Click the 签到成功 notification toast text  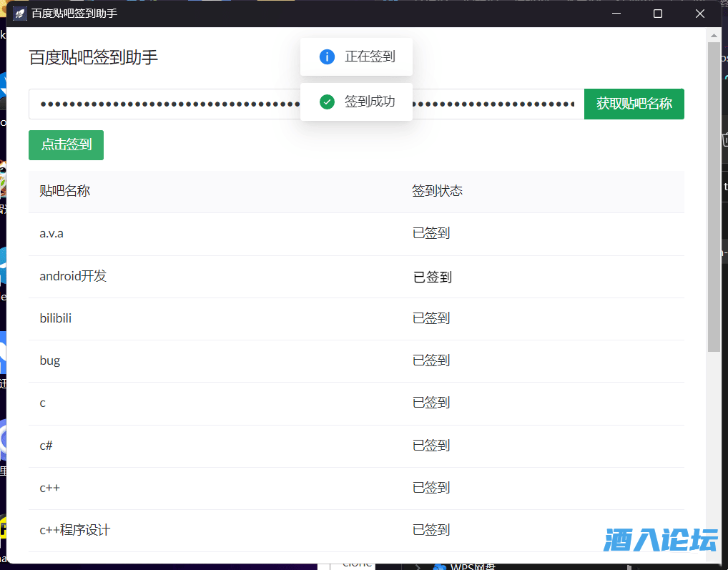[x=369, y=102]
